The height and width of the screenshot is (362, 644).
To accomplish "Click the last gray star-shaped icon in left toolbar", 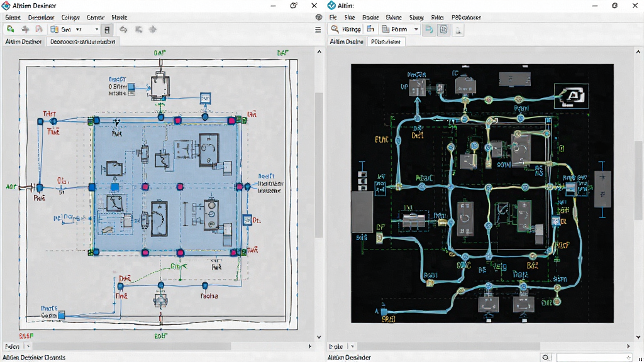I will (153, 30).
